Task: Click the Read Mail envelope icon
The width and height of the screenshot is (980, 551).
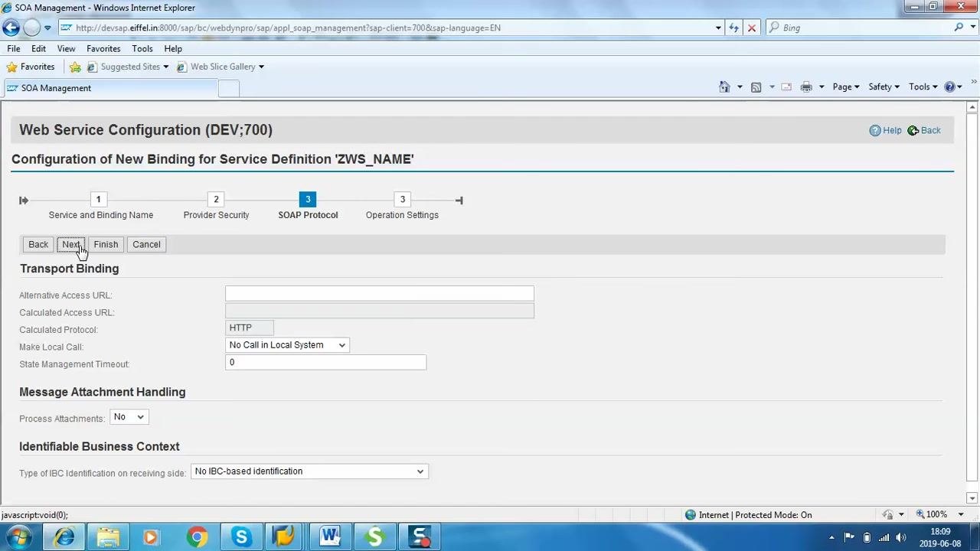Action: pos(786,86)
